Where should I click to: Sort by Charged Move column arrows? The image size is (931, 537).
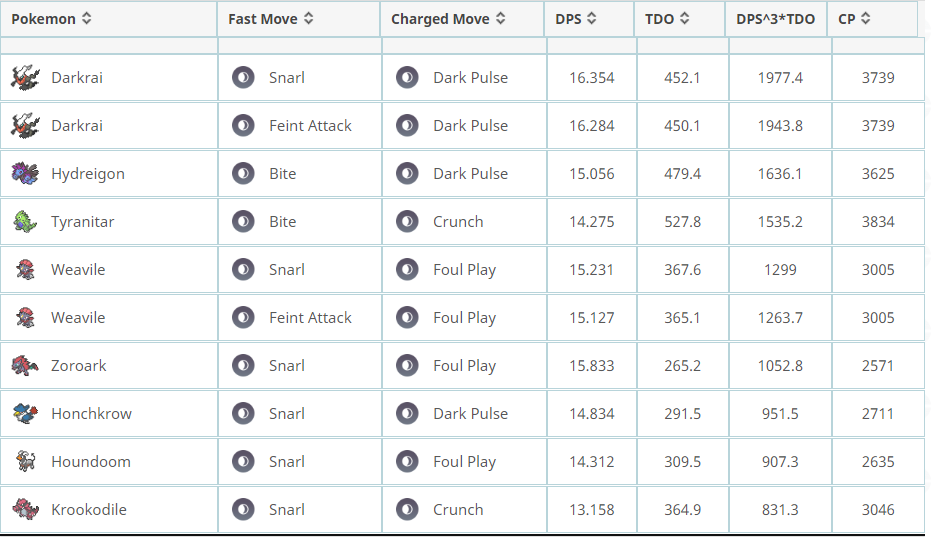click(x=501, y=18)
